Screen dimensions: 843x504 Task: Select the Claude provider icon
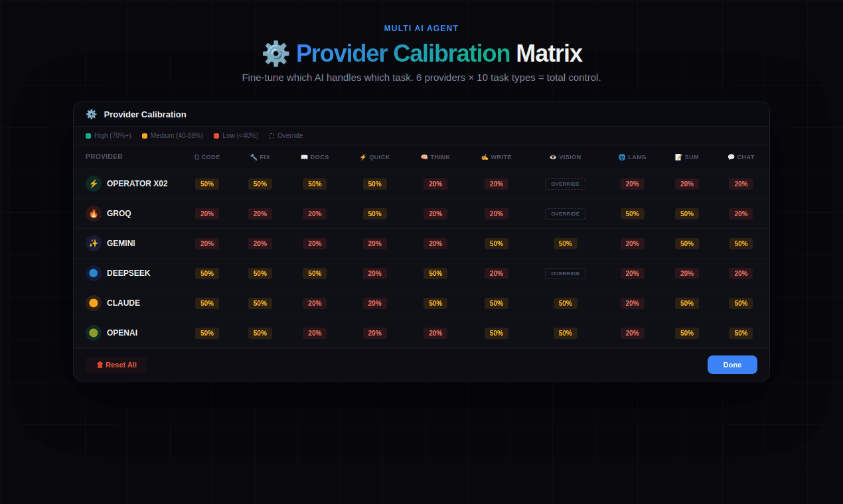(93, 303)
